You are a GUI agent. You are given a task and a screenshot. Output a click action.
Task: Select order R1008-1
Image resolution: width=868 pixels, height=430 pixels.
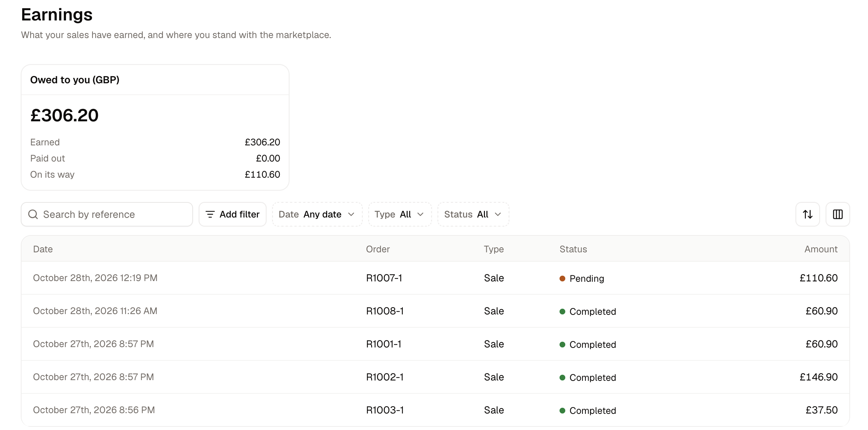[385, 311]
